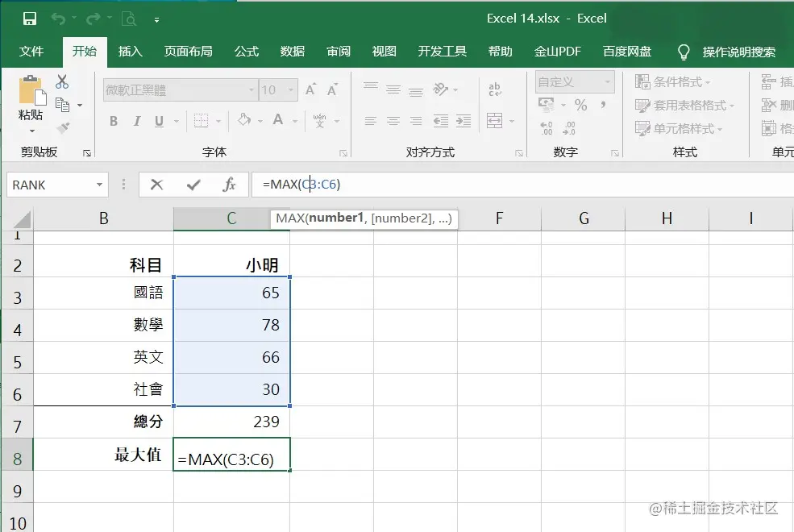
Task: Switch to the 数据 tab
Action: [x=292, y=51]
